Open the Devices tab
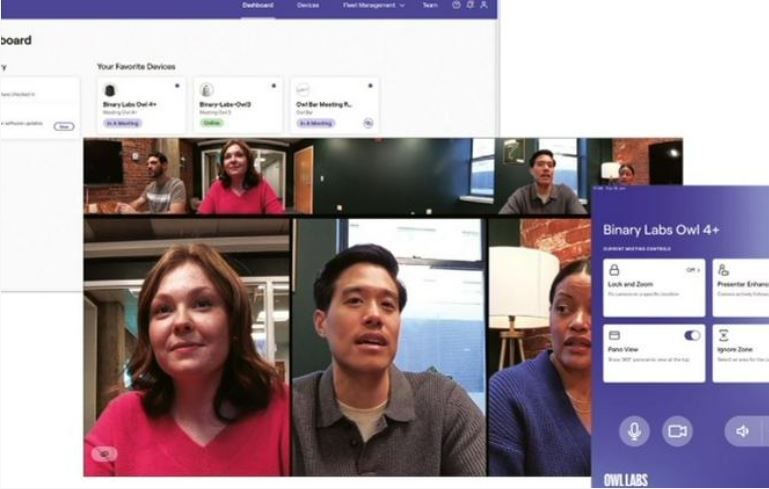The height and width of the screenshot is (489, 769). pos(308,5)
